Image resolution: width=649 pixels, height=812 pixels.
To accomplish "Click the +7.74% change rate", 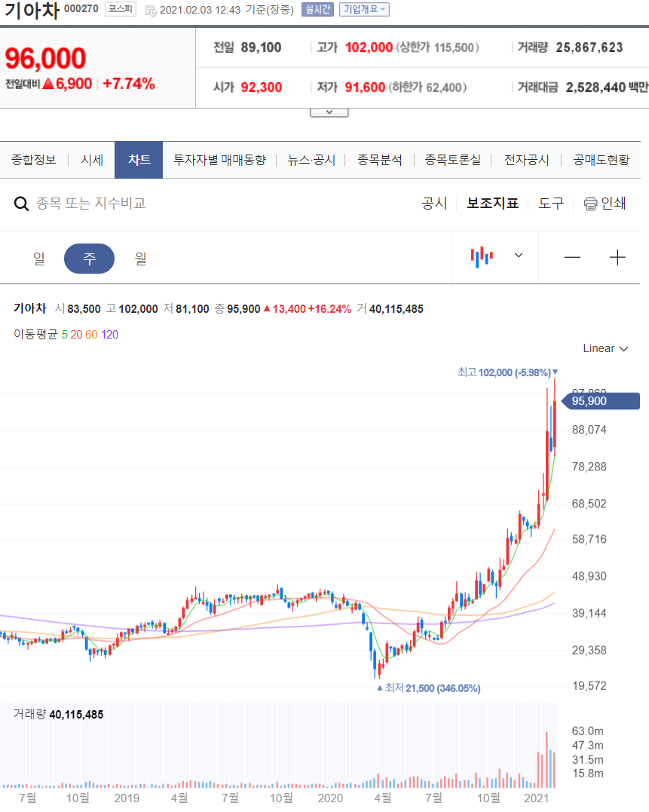I will click(129, 84).
